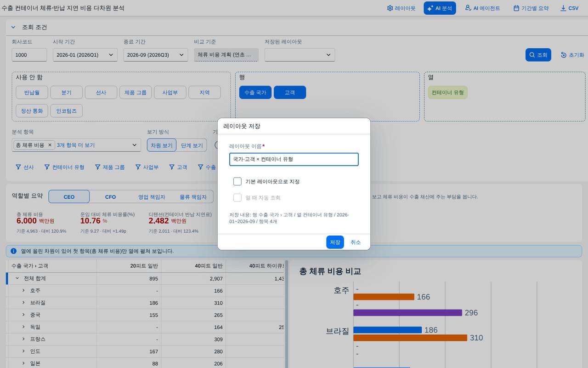Click the 고객 filter funnel icon
This screenshot has height=368, width=588.
coord(172,167)
